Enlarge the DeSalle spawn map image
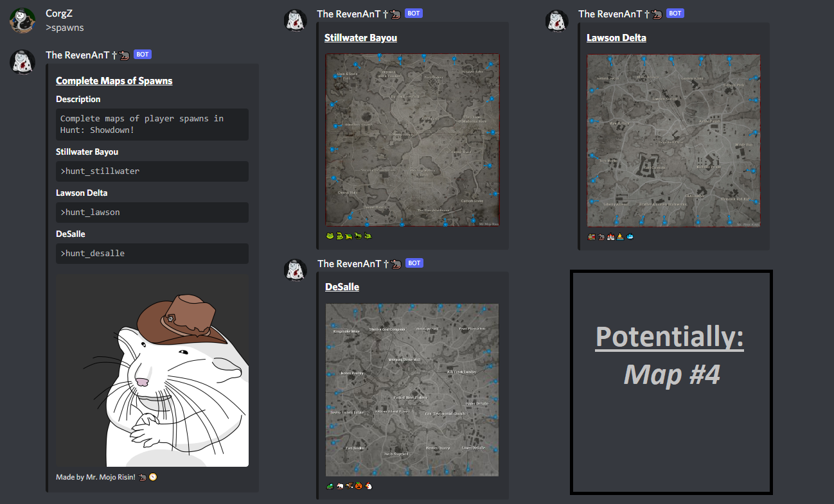This screenshot has height=504, width=834. [x=412, y=390]
